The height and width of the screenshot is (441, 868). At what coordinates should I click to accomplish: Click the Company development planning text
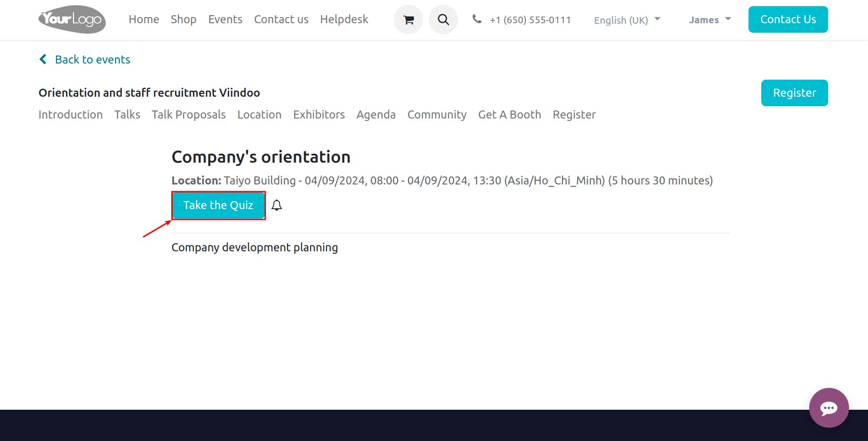255,248
